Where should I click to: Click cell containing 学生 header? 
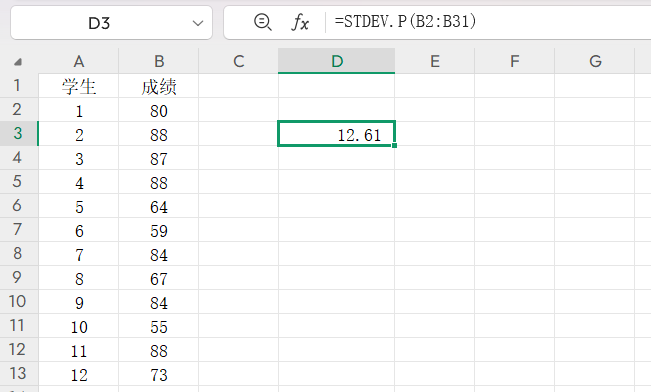tap(78, 86)
